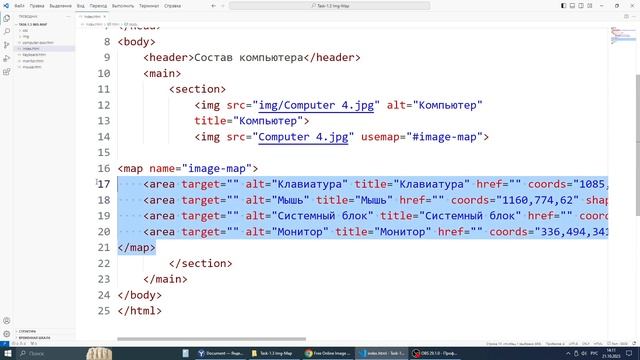The width and height of the screenshot is (640, 360).
Task: Open the Правка menu
Action: coord(37,6)
